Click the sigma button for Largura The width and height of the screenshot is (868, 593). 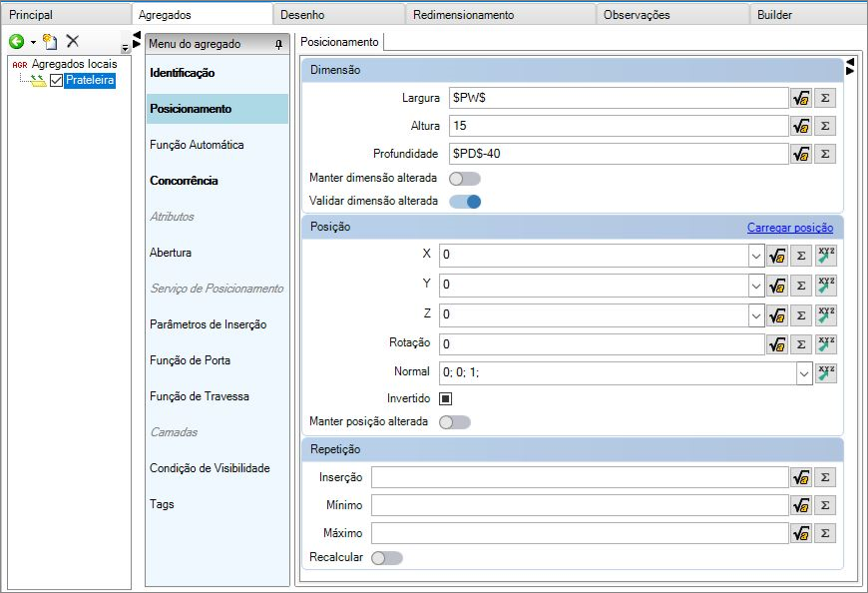825,98
